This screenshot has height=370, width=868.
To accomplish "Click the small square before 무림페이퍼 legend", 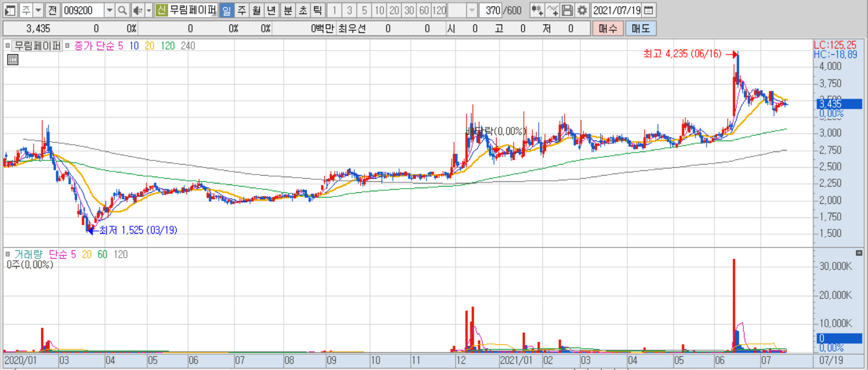I will point(7,45).
